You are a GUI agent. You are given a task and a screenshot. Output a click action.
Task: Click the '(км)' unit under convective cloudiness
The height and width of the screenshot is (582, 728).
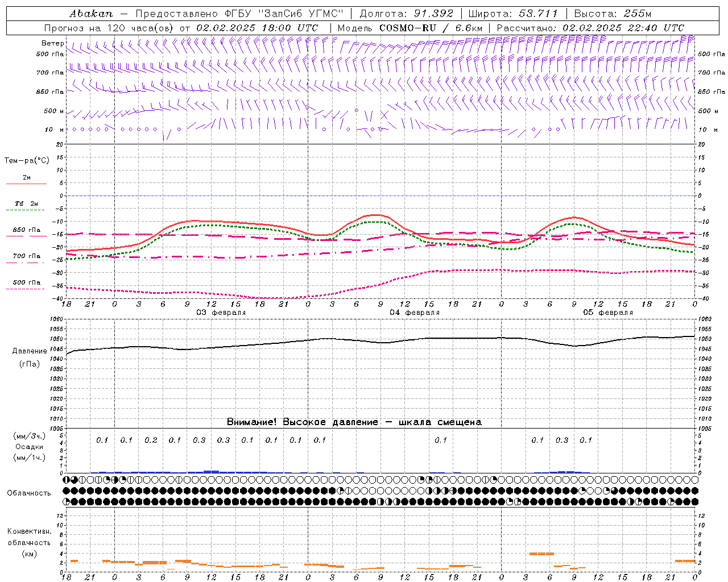(29, 554)
